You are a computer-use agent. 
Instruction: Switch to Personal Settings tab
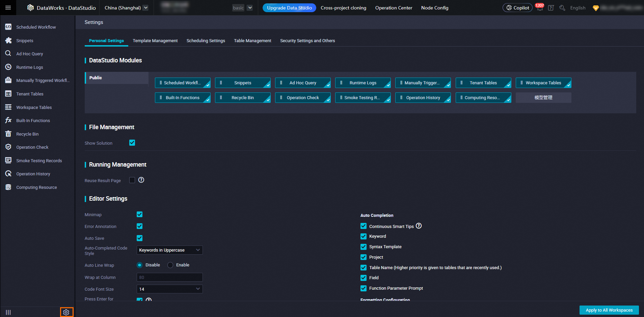[106, 40]
